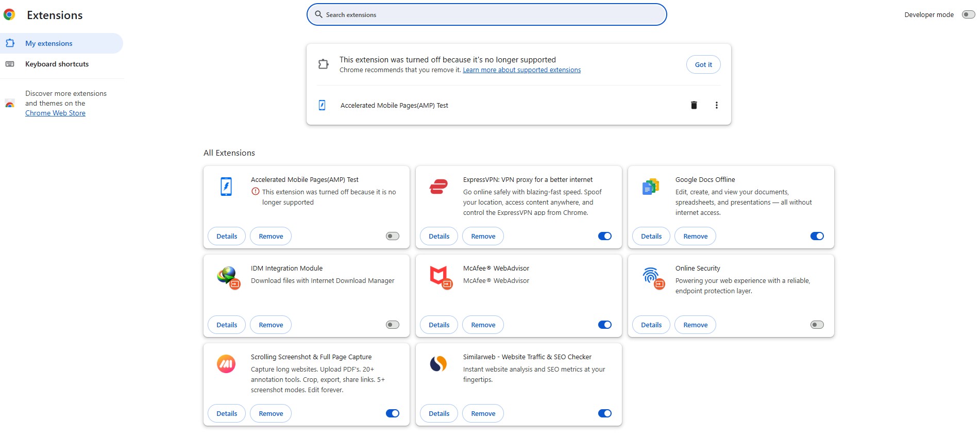Open the Chrome Web Store link
This screenshot has width=980, height=436.
pos(55,113)
